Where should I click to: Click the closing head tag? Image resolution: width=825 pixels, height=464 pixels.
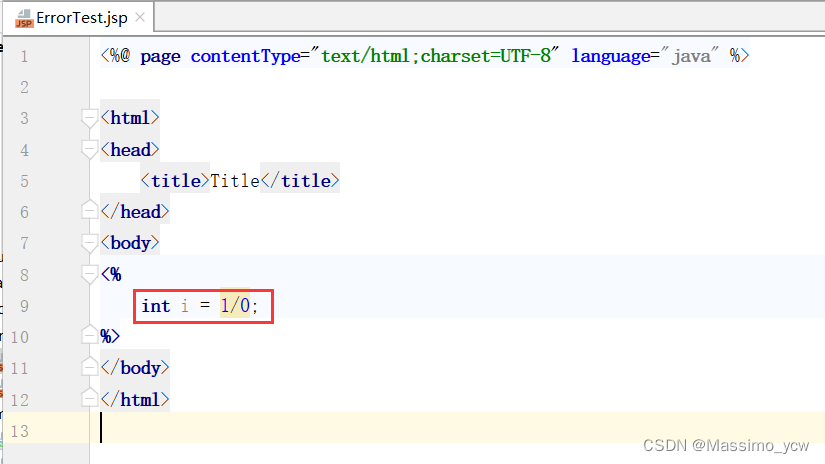click(135, 212)
